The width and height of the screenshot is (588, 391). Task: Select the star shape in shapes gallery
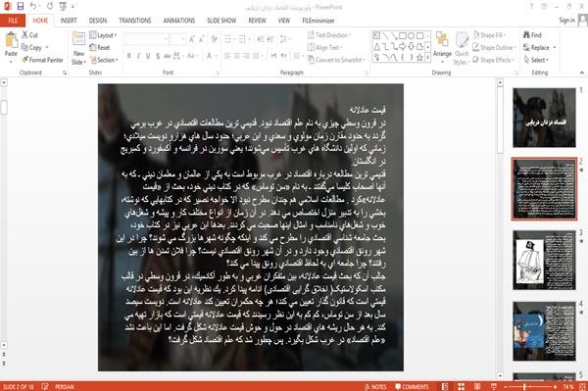pos(419,58)
